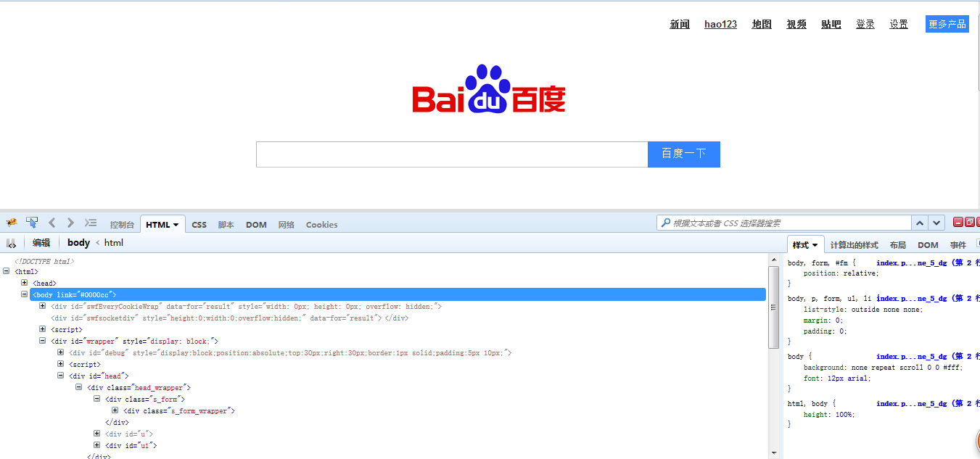Expand the s_form_wrapper div node
This screenshot has height=459, width=980.
(115, 410)
